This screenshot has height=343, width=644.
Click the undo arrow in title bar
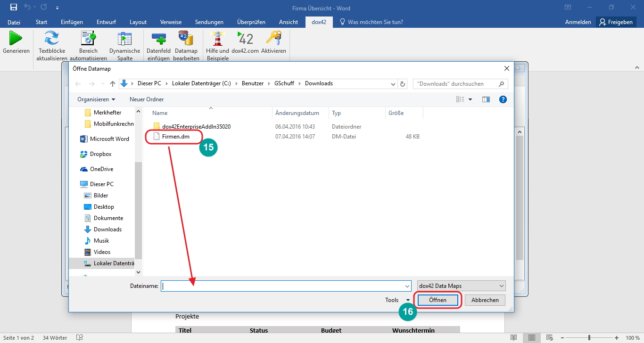[x=27, y=8]
